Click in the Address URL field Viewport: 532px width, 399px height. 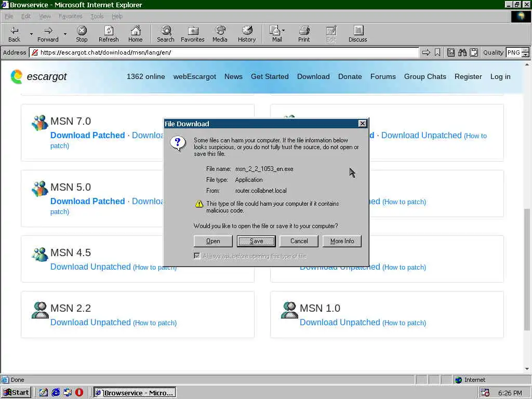[224, 52]
